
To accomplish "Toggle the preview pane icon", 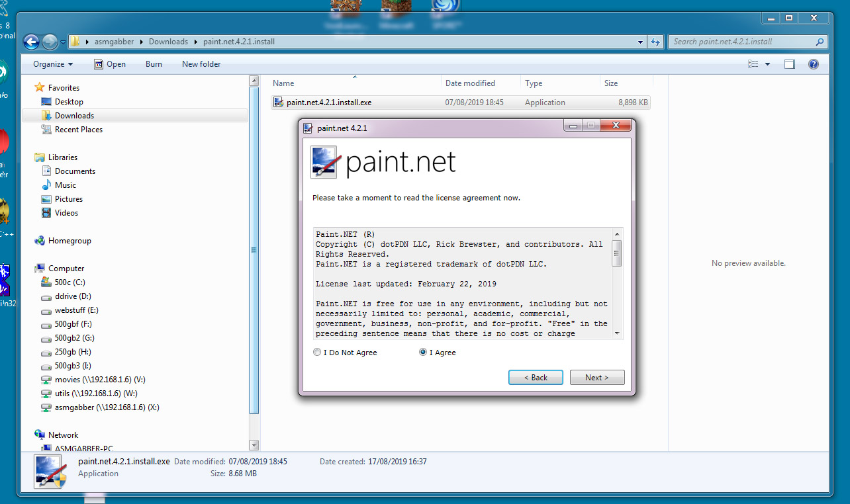I will 789,64.
